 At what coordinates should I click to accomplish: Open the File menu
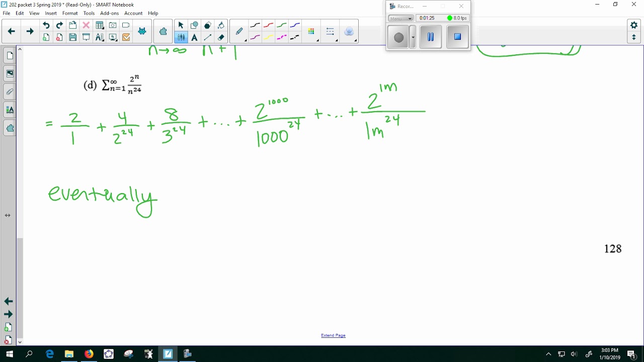click(x=7, y=13)
